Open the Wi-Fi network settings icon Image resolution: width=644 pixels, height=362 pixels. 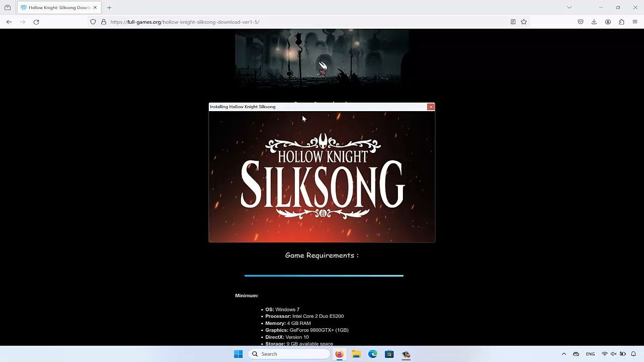pos(605,354)
